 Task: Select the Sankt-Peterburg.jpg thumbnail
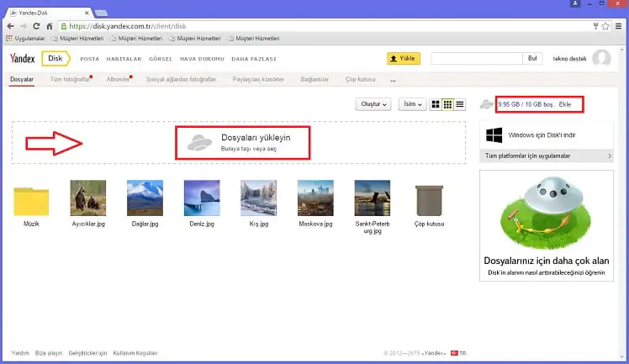coord(373,198)
